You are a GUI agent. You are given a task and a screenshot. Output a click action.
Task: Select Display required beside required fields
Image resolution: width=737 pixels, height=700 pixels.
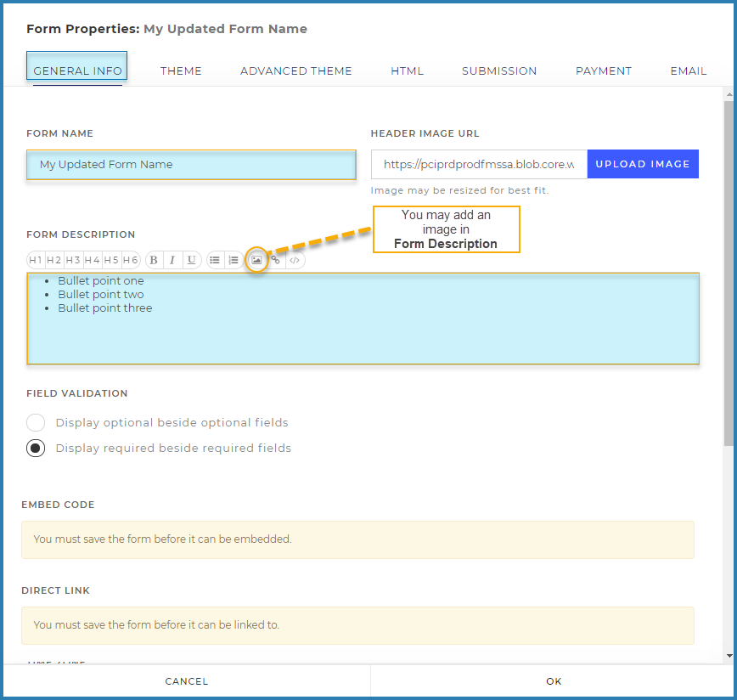point(36,448)
